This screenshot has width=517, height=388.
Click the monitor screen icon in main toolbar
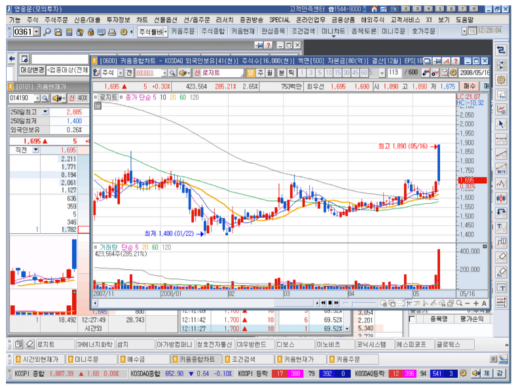point(101,32)
